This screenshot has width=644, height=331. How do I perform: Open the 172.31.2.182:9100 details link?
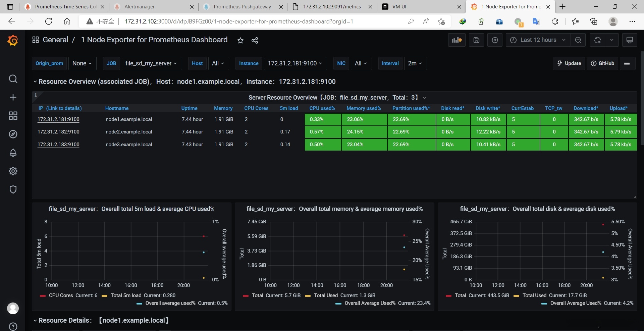(x=58, y=132)
